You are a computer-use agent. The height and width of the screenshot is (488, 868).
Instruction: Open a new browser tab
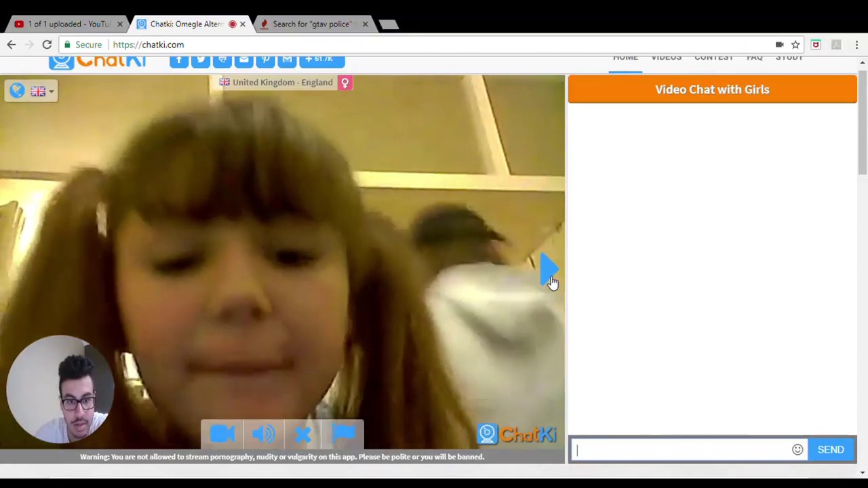[389, 25]
